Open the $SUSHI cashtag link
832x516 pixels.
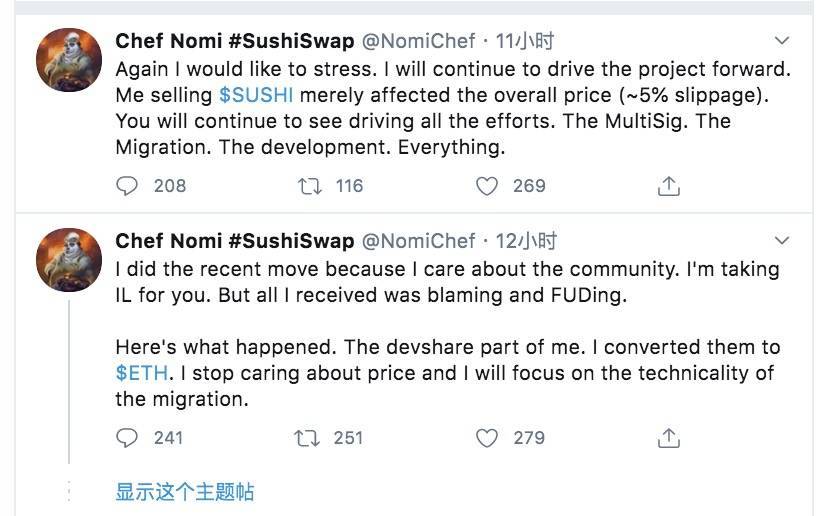(x=256, y=96)
